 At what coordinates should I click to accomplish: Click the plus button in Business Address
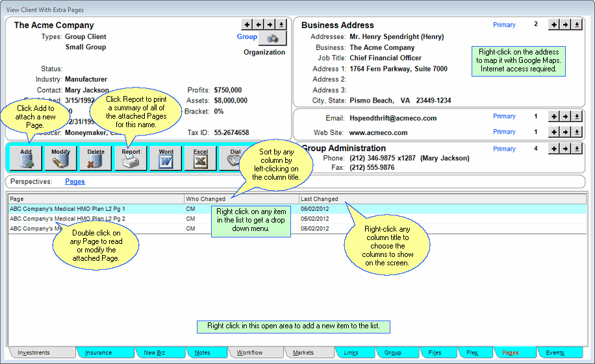click(553, 25)
